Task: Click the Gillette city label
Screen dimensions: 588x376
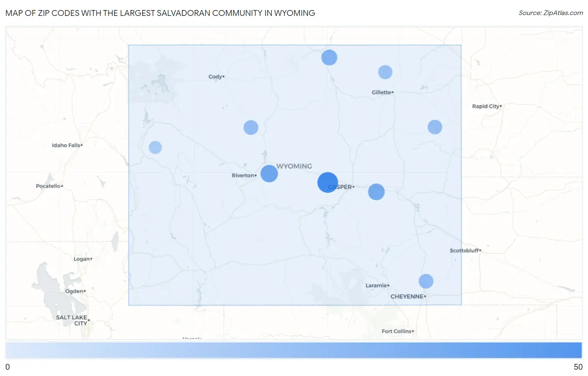Action: 382,92
